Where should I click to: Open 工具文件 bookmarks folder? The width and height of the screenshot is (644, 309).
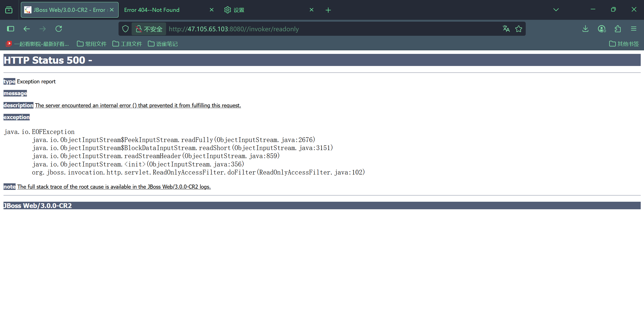tap(127, 44)
